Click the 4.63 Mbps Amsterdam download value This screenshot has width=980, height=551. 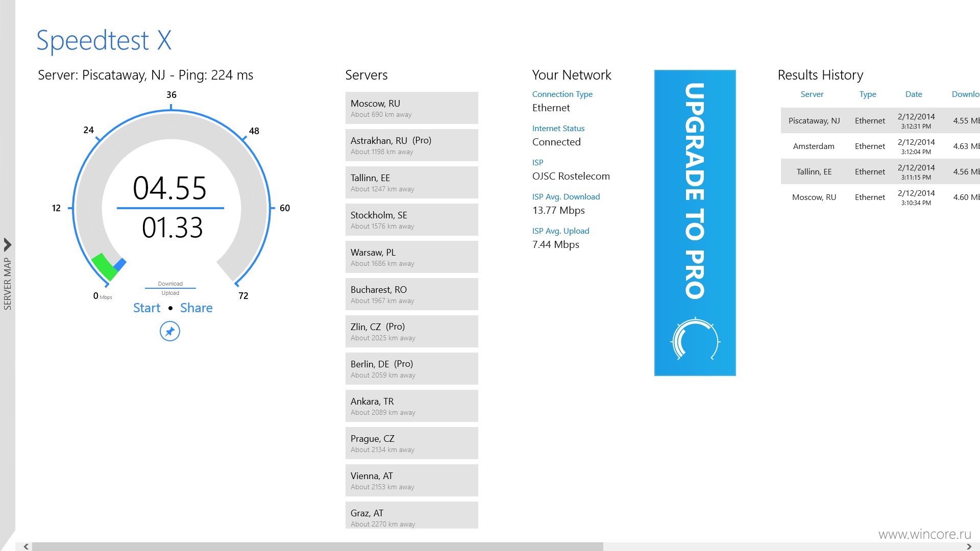[x=966, y=146]
